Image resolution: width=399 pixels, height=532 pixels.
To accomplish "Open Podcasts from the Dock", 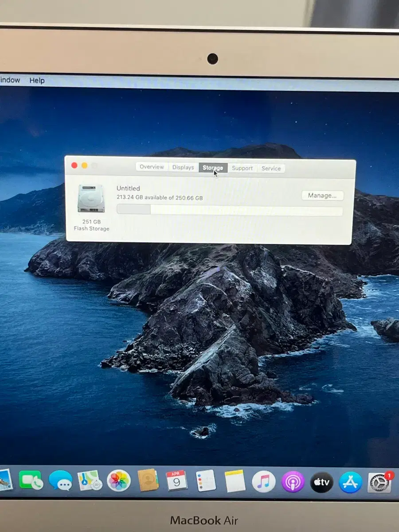I will coord(293,482).
